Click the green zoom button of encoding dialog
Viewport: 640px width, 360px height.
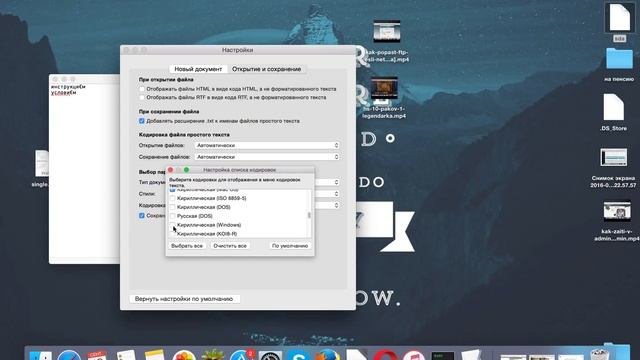pyautogui.click(x=187, y=170)
